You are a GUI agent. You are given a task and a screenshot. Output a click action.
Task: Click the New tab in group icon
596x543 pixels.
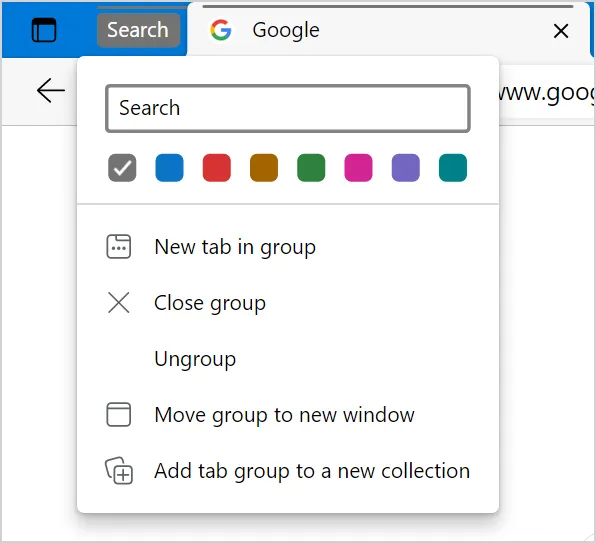click(x=119, y=247)
